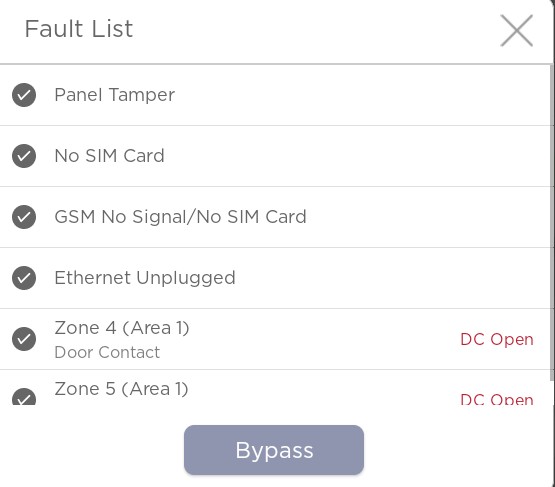
Task: Pick the Zone 4 (Area 1) entry
Action: tap(275, 339)
